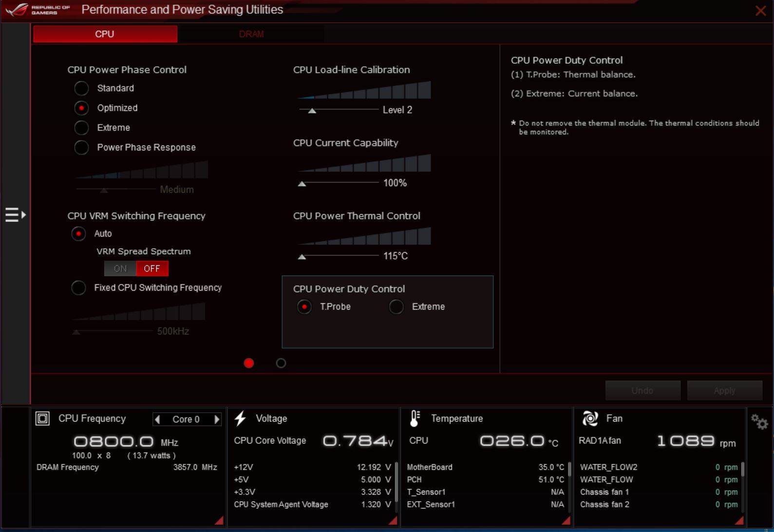Click the CPU Core Voltage reading

(x=358, y=441)
